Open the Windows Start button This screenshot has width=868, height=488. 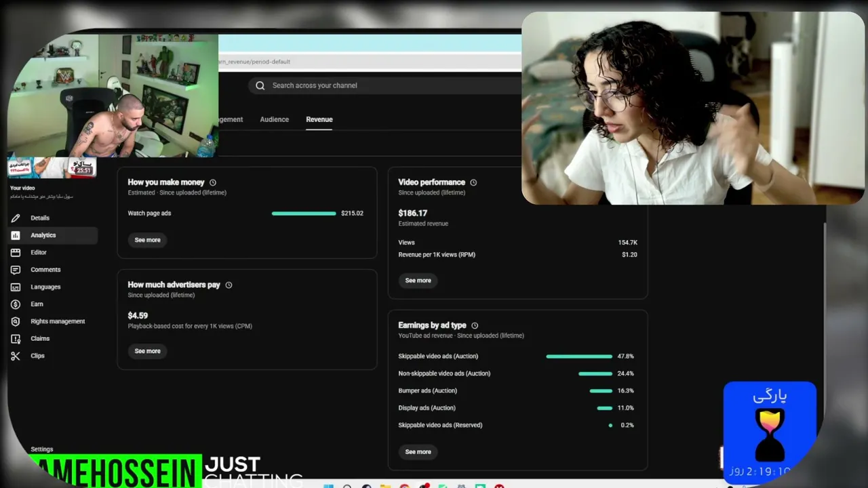tap(329, 485)
